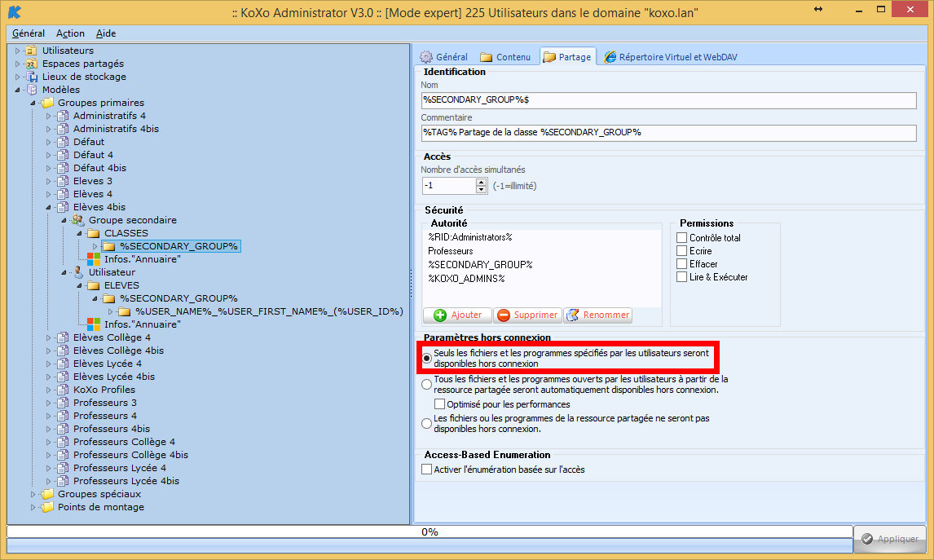934x560 pixels.
Task: Click the KoXo Profiles template icon
Action: click(63, 390)
